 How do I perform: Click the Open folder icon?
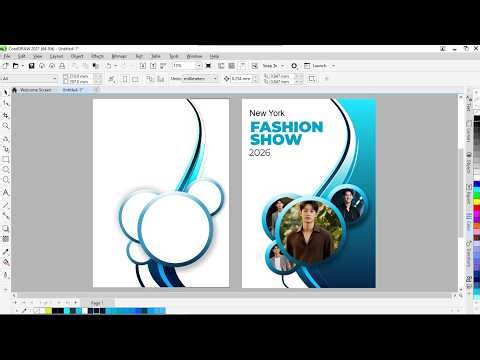pos(15,66)
